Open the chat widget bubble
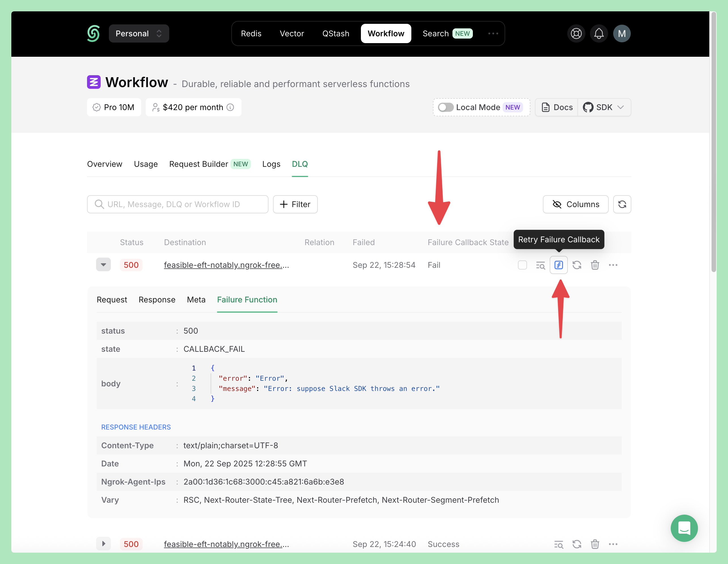The height and width of the screenshot is (564, 728). pyautogui.click(x=684, y=528)
